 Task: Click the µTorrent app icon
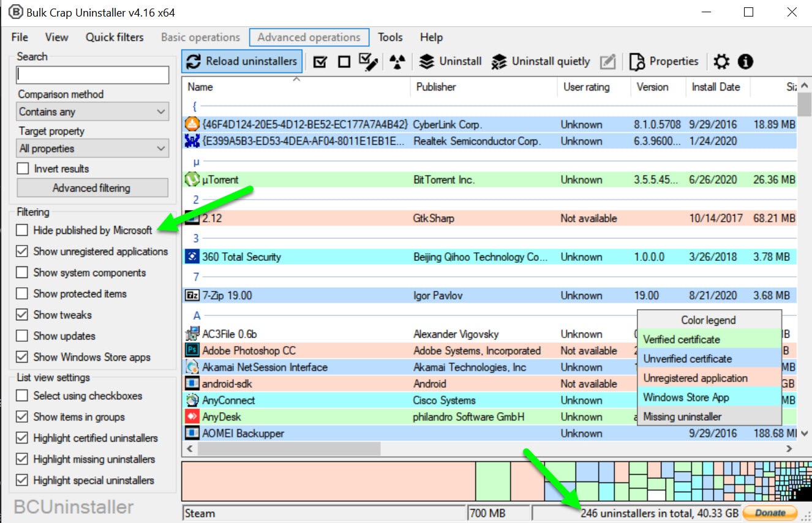[x=192, y=179]
